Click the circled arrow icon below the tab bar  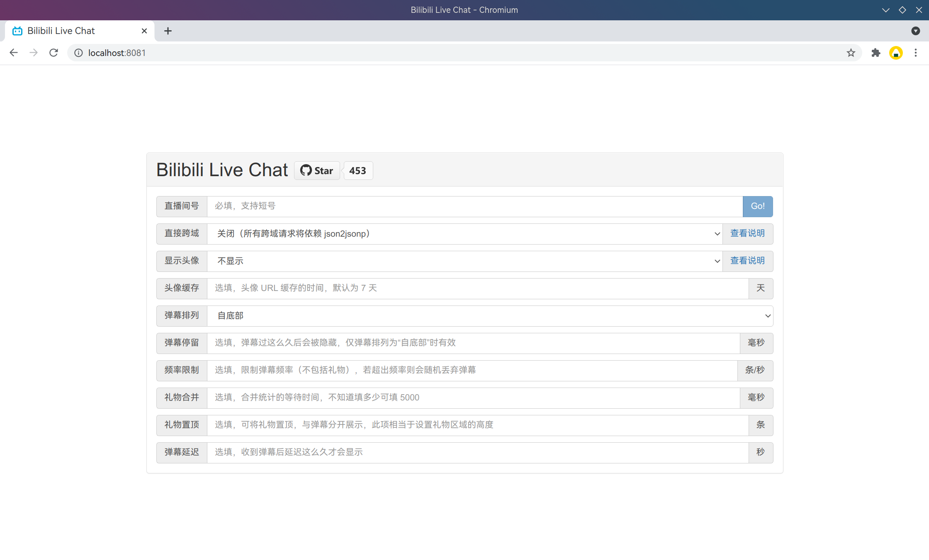(x=916, y=31)
